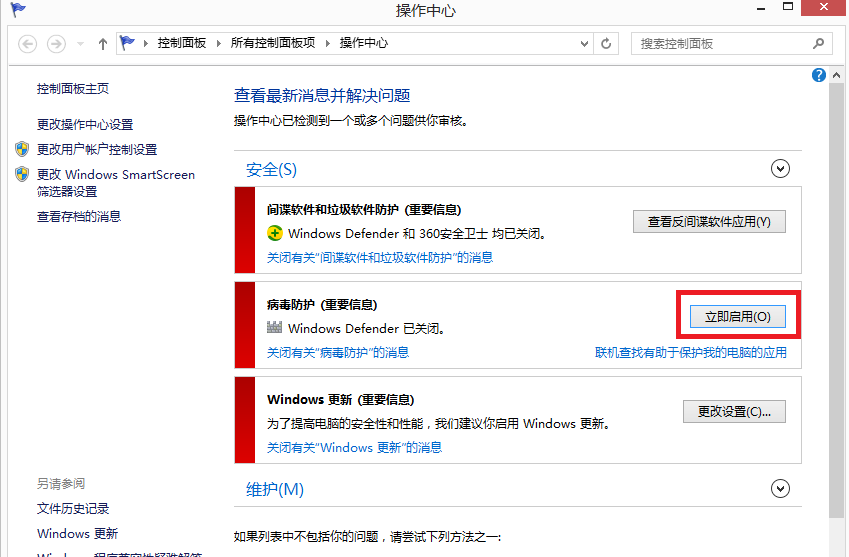Open 更改操作中心设置 link

click(85, 124)
